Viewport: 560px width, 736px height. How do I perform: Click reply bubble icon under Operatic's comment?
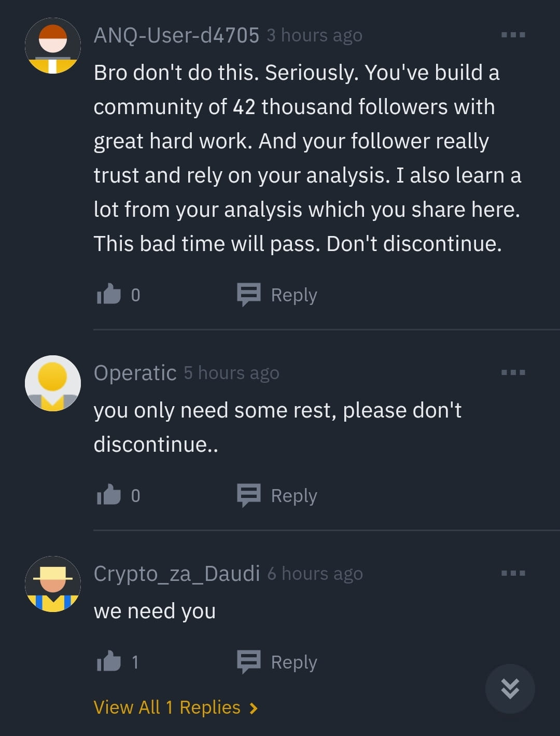249,495
